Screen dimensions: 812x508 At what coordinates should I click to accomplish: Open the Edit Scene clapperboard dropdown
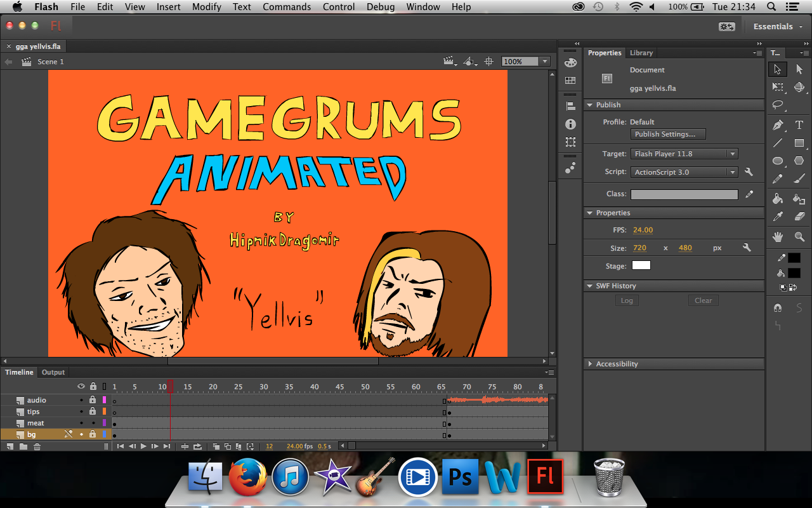(x=450, y=62)
